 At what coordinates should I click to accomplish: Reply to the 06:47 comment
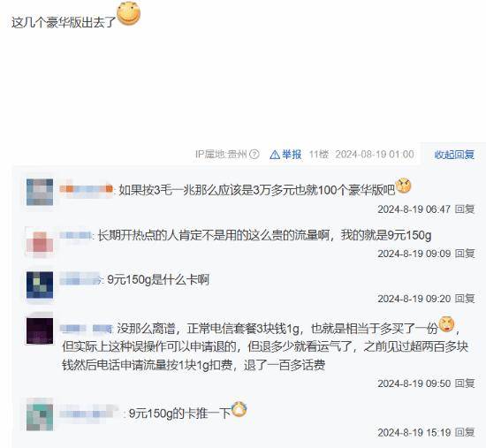(x=465, y=209)
